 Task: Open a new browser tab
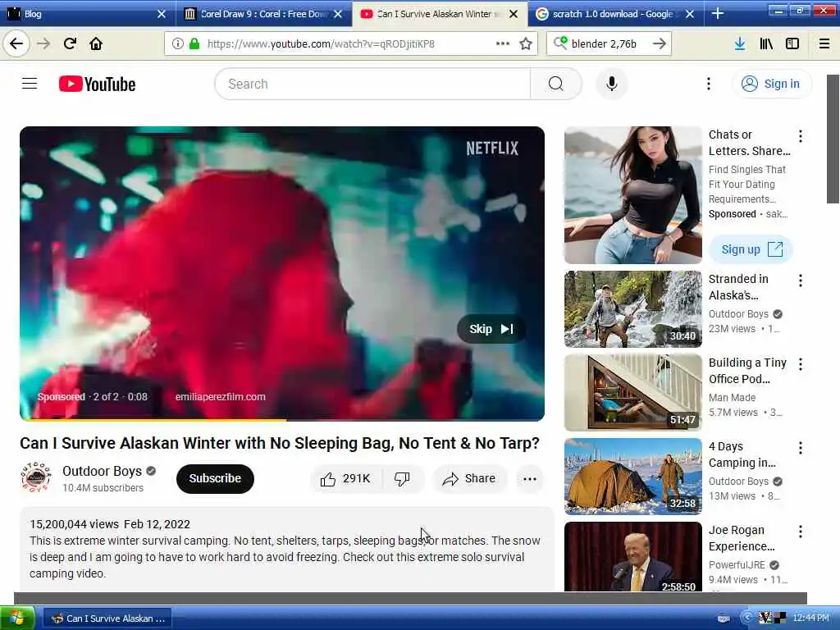coord(717,14)
